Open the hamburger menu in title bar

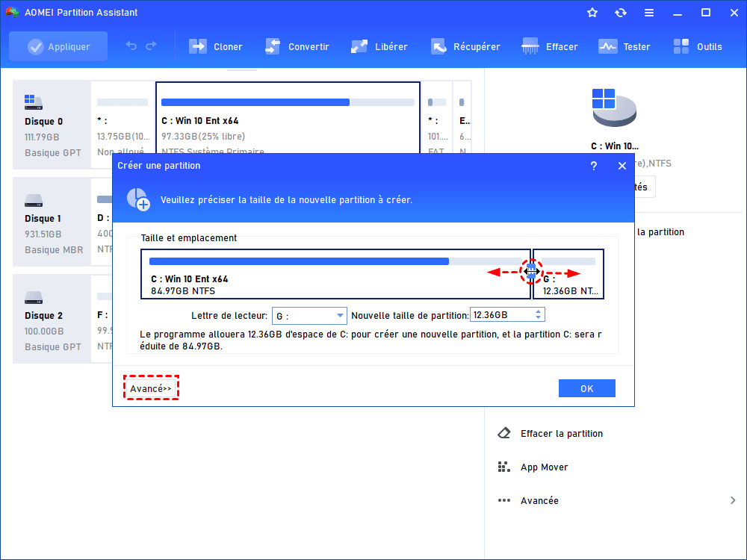(x=649, y=13)
